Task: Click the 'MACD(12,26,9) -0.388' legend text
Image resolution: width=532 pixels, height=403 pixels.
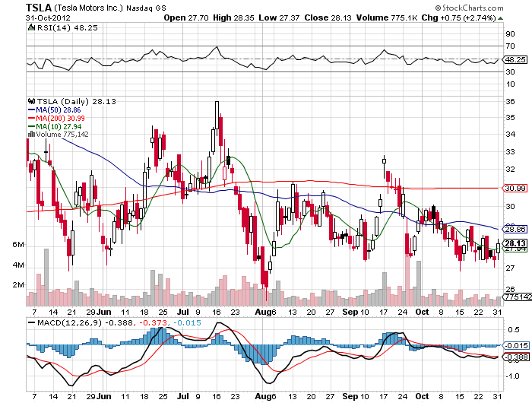Action: point(85,323)
